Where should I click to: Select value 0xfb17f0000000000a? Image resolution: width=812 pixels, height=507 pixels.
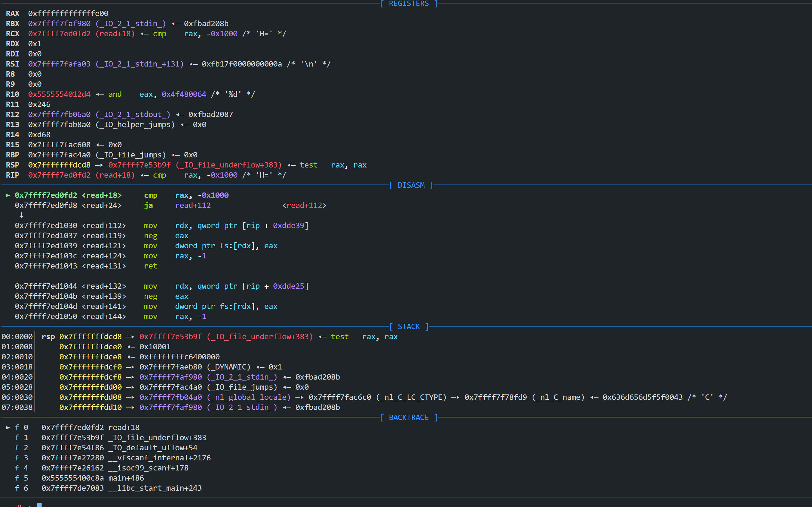point(242,64)
